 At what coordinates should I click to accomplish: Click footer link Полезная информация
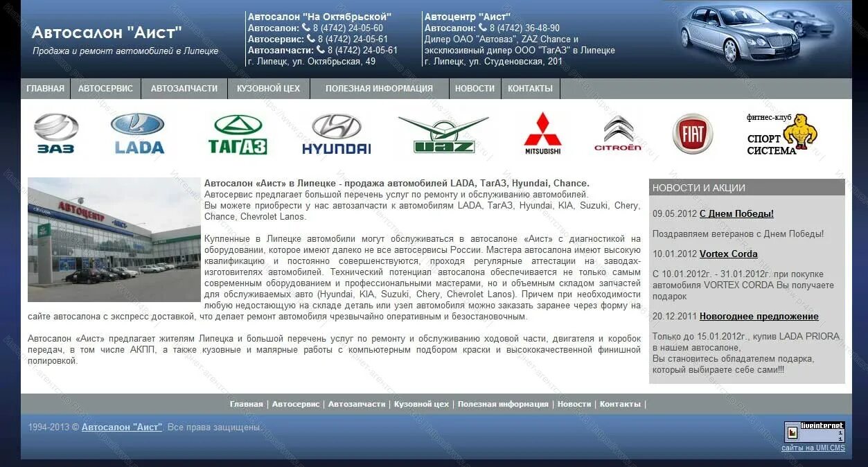click(504, 404)
